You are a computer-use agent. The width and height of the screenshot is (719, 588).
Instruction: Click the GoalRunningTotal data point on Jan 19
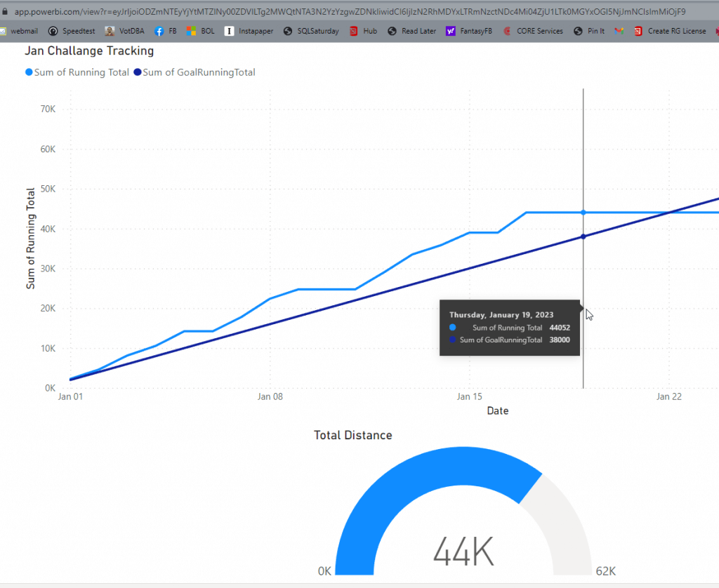[583, 236]
